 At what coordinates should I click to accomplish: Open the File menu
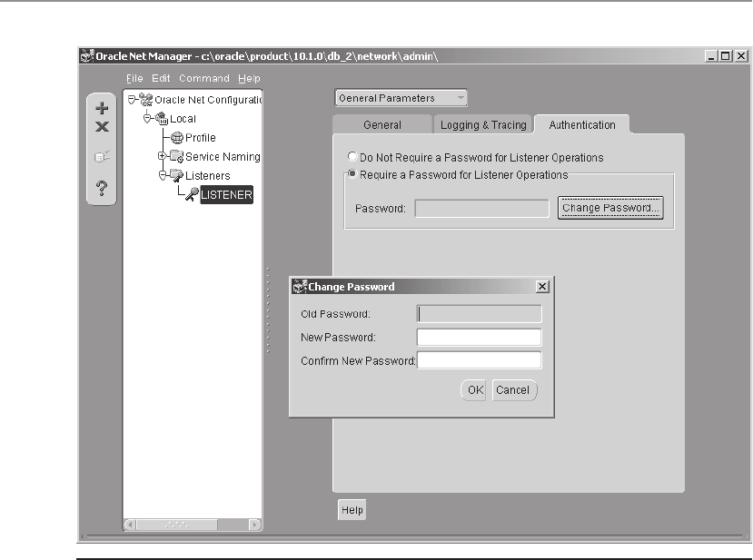coord(134,78)
